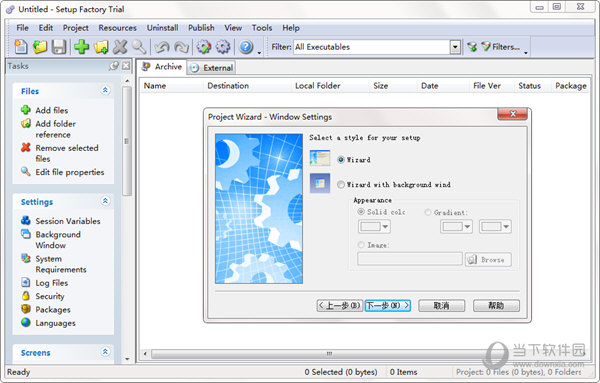Pin the Tasks pane with pushpin icon
Viewport: 600px width, 383px height.
click(114, 66)
